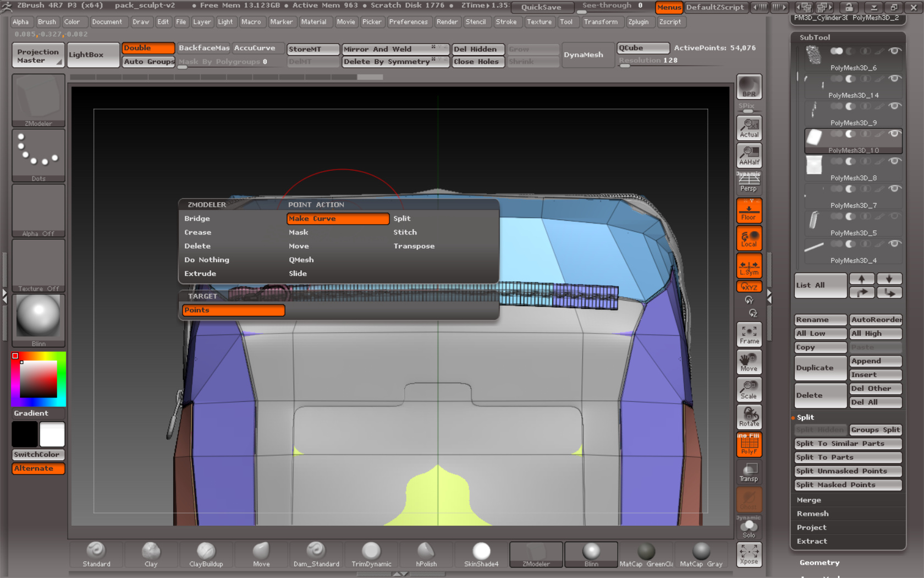Image resolution: width=924 pixels, height=578 pixels.
Task: Click the Duplicate subtool button
Action: pos(820,368)
